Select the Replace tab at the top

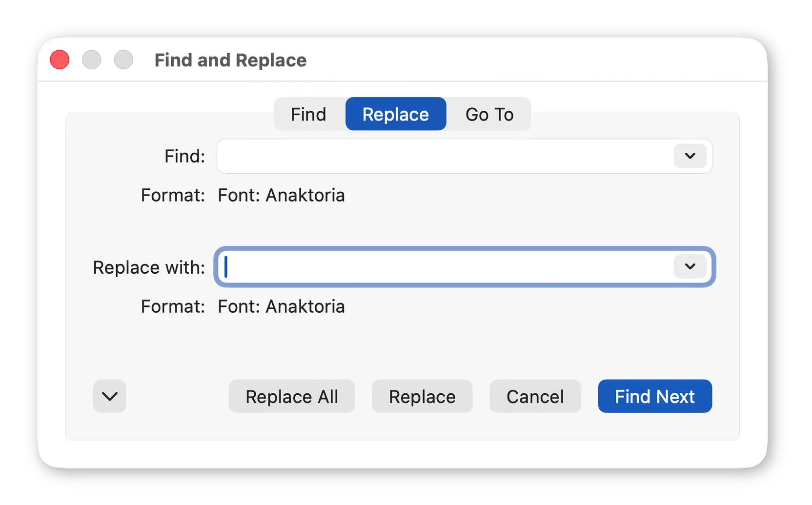point(395,114)
